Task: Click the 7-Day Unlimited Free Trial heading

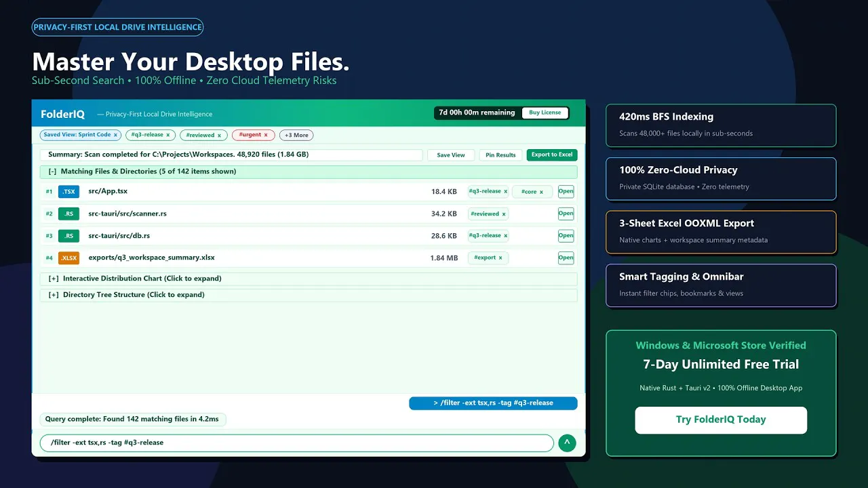Action: tap(721, 365)
